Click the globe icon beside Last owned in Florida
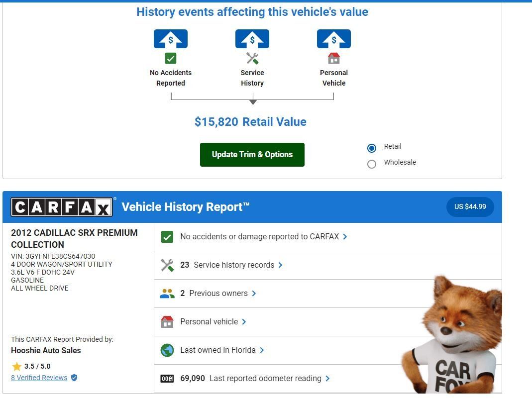 pos(167,350)
